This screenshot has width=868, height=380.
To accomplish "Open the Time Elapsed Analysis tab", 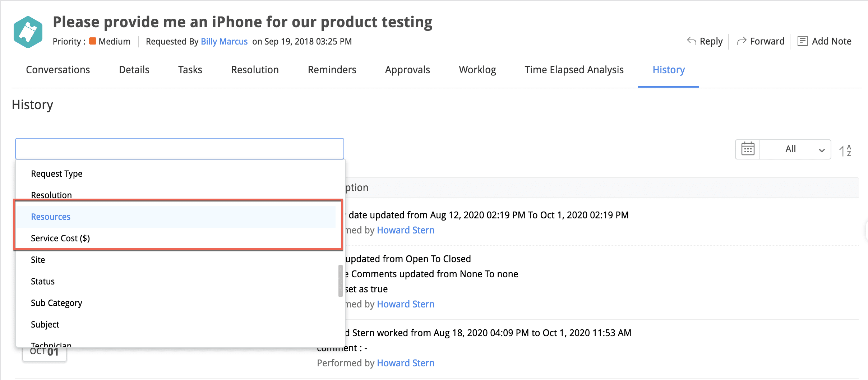I will click(x=574, y=70).
